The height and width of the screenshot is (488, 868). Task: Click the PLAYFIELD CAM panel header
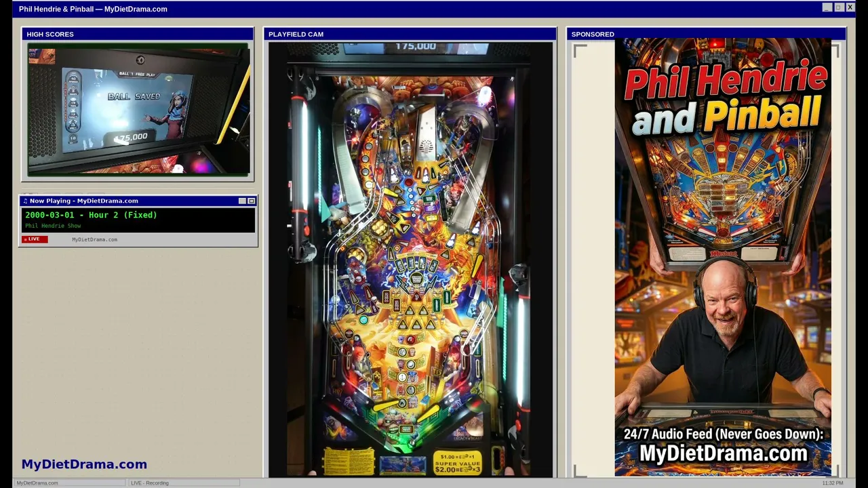pos(410,34)
